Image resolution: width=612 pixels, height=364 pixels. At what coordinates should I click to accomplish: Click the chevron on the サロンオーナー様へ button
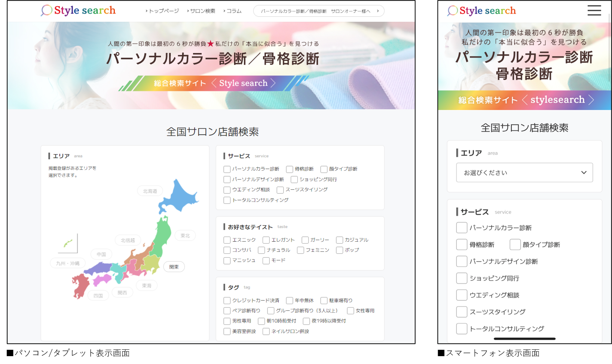coord(378,11)
